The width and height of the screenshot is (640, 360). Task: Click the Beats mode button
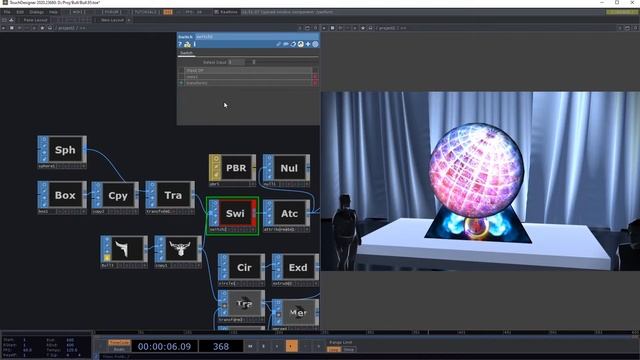click(x=119, y=349)
